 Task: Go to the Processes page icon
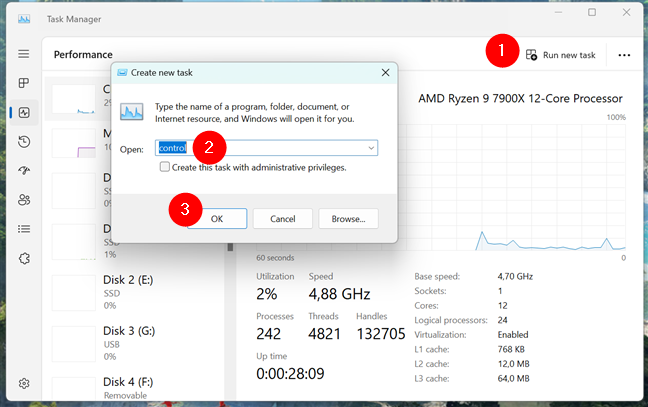point(24,83)
